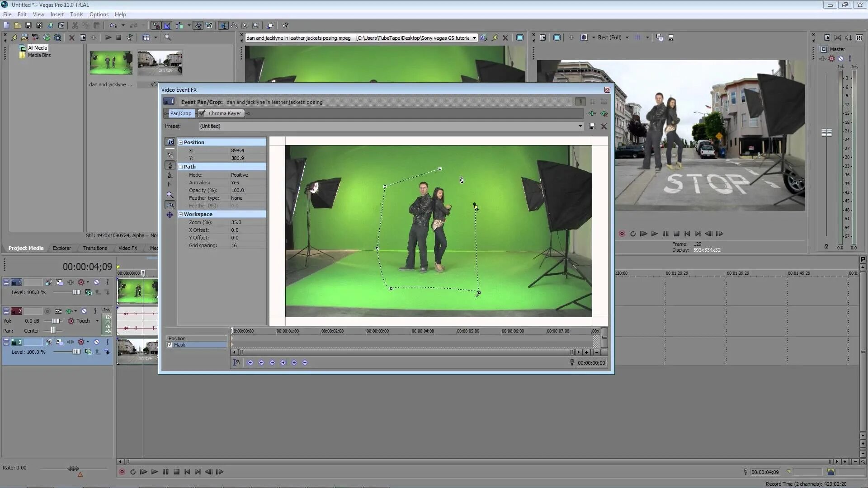Click the Vol slider on track 2

point(55,321)
